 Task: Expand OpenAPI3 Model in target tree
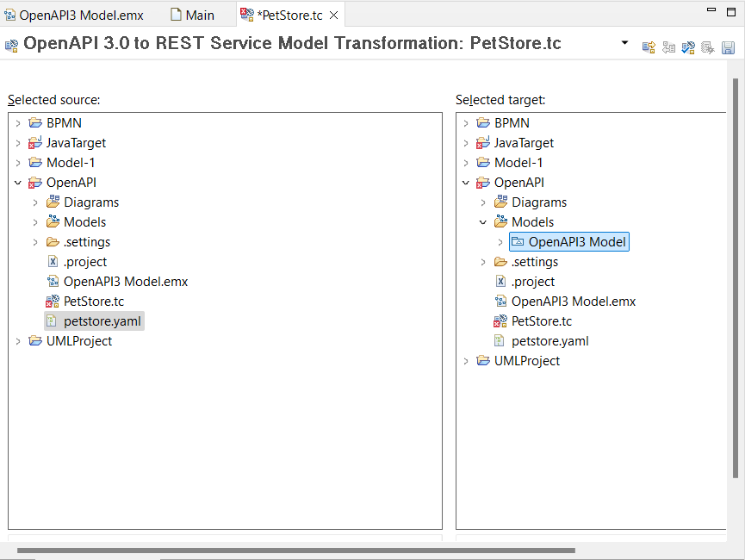click(x=500, y=242)
